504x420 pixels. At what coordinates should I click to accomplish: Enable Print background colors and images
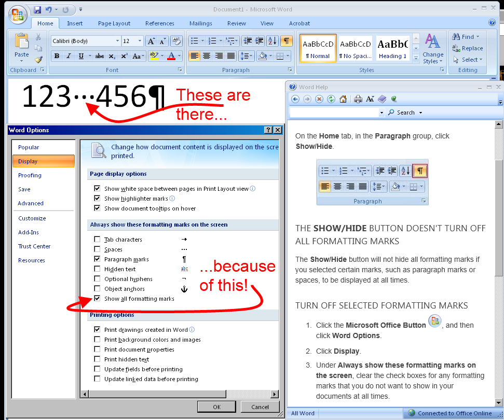click(x=97, y=340)
